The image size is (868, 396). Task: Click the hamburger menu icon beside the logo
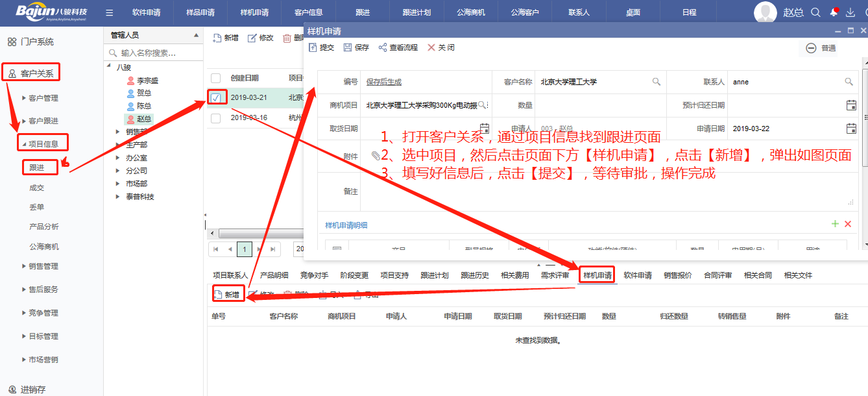(x=109, y=12)
